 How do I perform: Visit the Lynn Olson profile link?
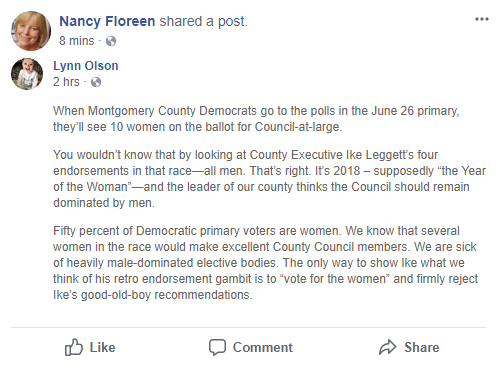pos(86,66)
